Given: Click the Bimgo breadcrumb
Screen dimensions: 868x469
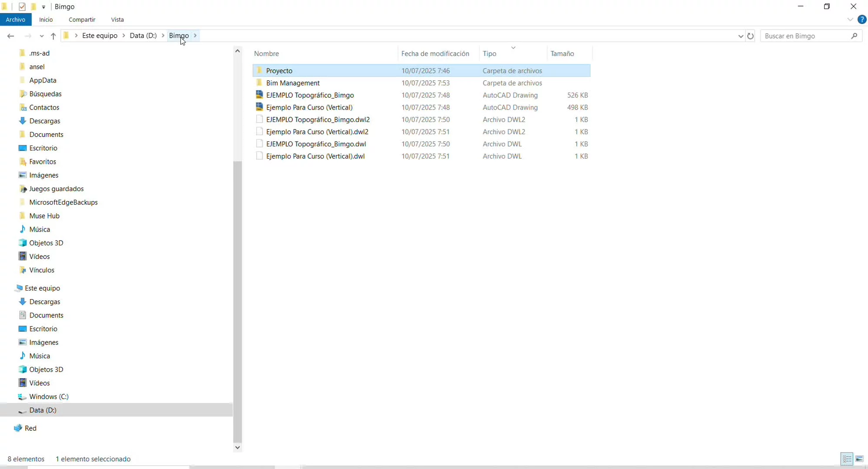Looking at the screenshot, I should [179, 36].
